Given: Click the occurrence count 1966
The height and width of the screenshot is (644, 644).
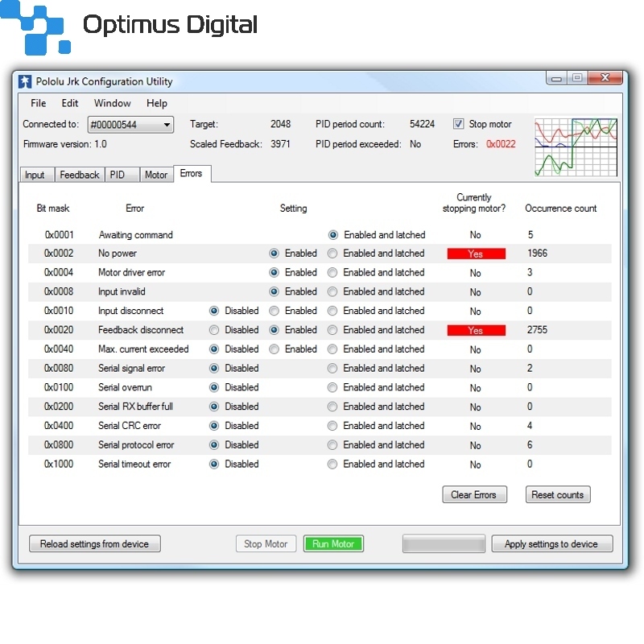Looking at the screenshot, I should [x=537, y=253].
